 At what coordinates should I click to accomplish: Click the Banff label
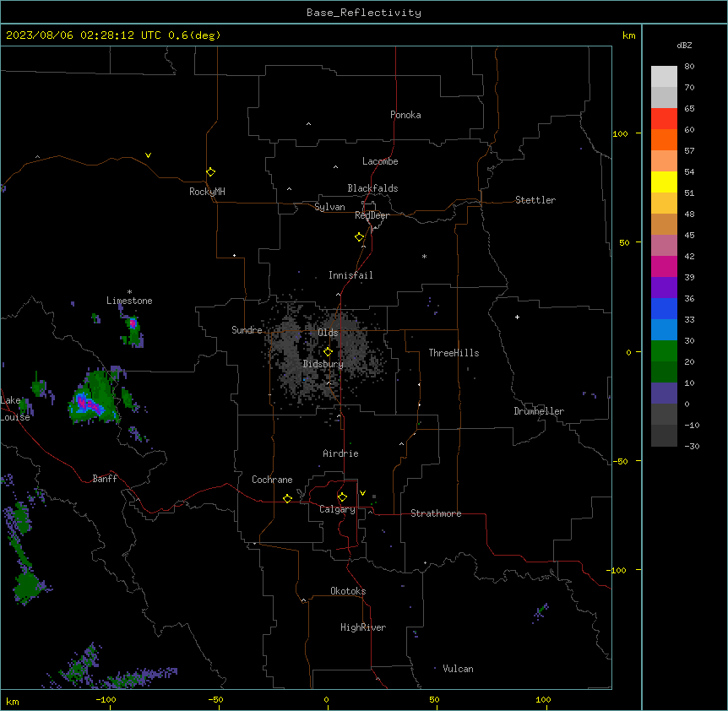[x=105, y=479]
